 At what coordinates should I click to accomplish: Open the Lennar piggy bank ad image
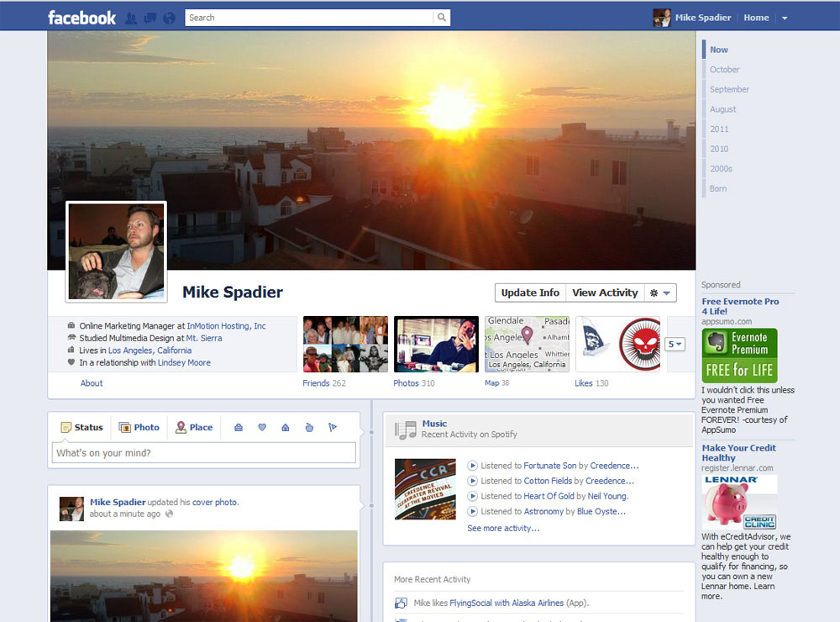click(x=739, y=503)
